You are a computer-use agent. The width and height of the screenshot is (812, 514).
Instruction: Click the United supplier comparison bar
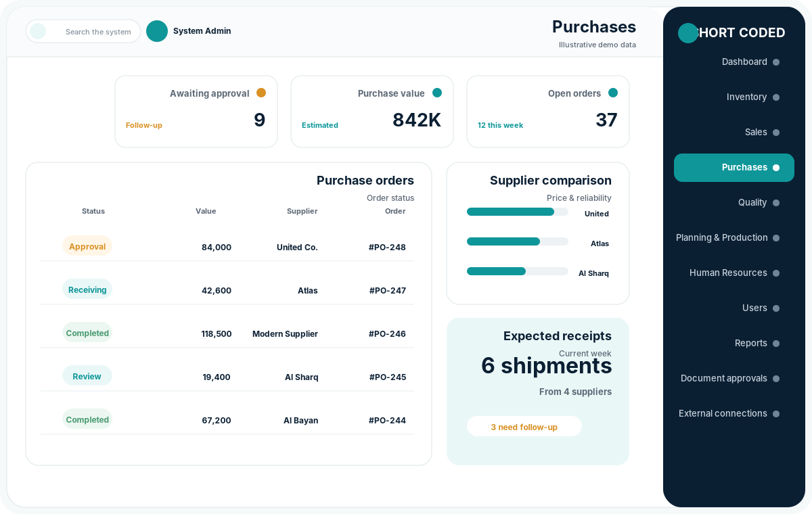pyautogui.click(x=518, y=212)
